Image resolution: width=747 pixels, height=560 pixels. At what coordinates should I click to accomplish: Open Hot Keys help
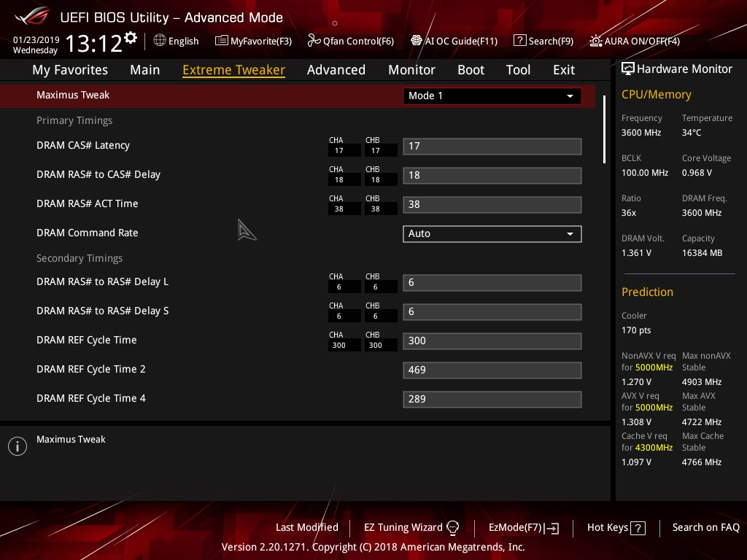[x=616, y=528]
